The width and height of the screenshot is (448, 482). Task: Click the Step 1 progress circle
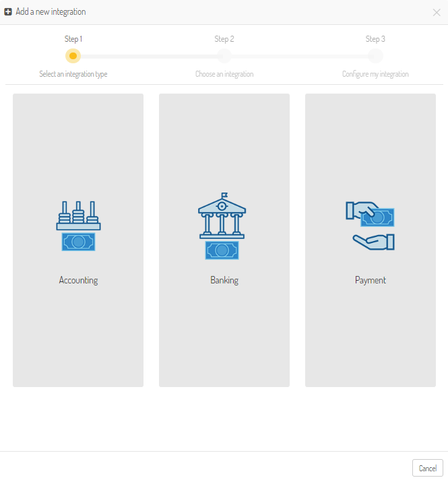(73, 56)
